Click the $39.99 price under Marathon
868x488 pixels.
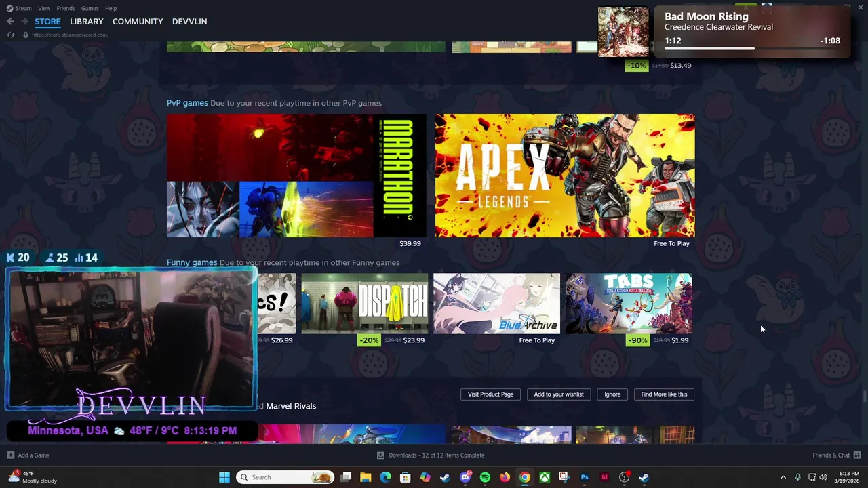coord(410,243)
